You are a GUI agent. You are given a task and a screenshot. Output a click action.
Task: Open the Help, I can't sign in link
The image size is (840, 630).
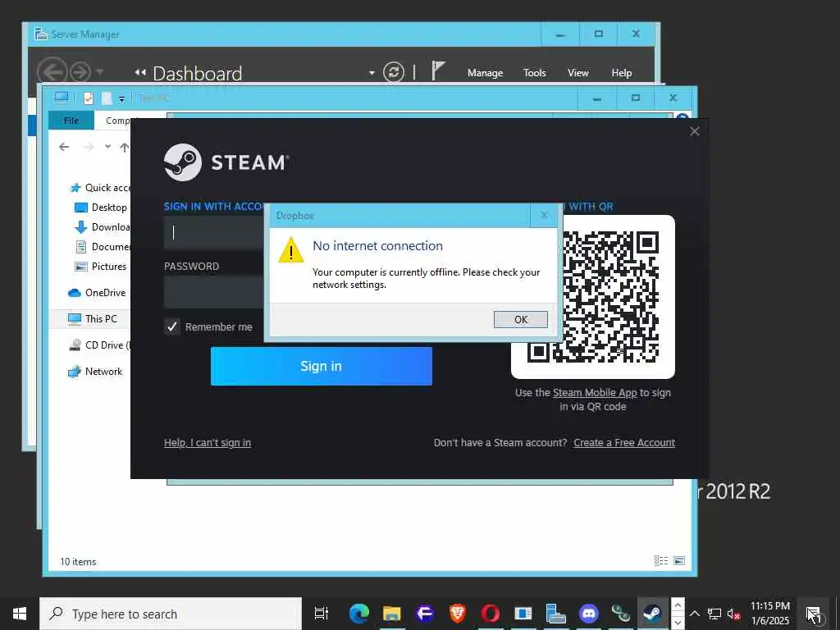click(208, 442)
